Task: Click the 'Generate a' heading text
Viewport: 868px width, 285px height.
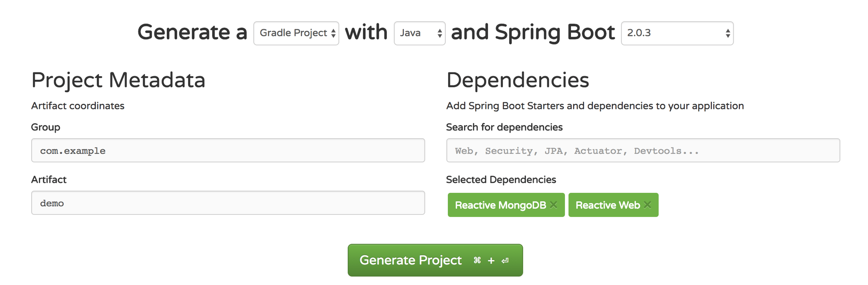Action: [192, 32]
